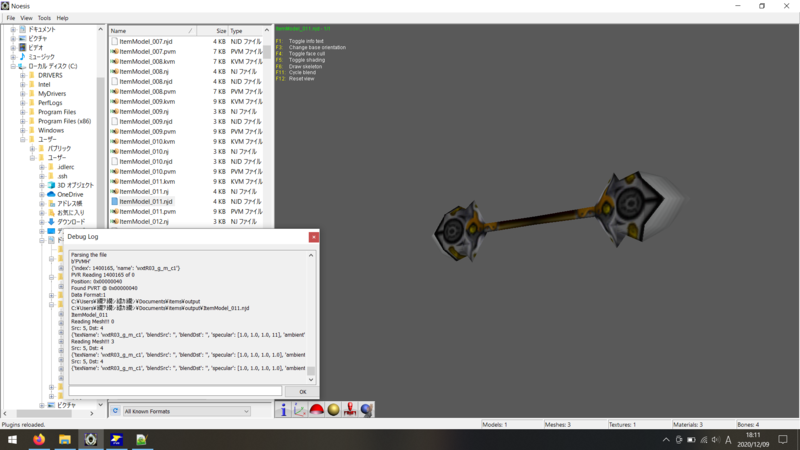Expand the Windows folder node
Viewport: 800px width, 450px height.
click(22, 130)
